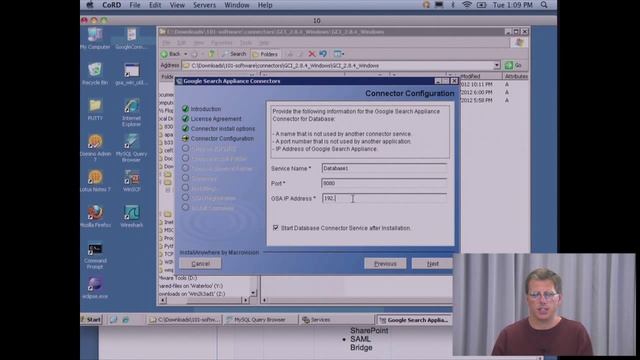Open the Window menu
The image size is (640, 360).
(237, 5)
